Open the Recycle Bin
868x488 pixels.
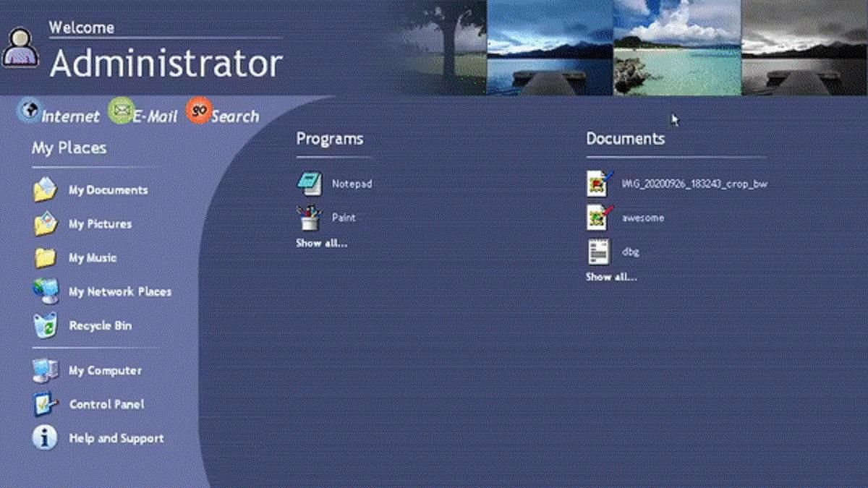click(99, 325)
